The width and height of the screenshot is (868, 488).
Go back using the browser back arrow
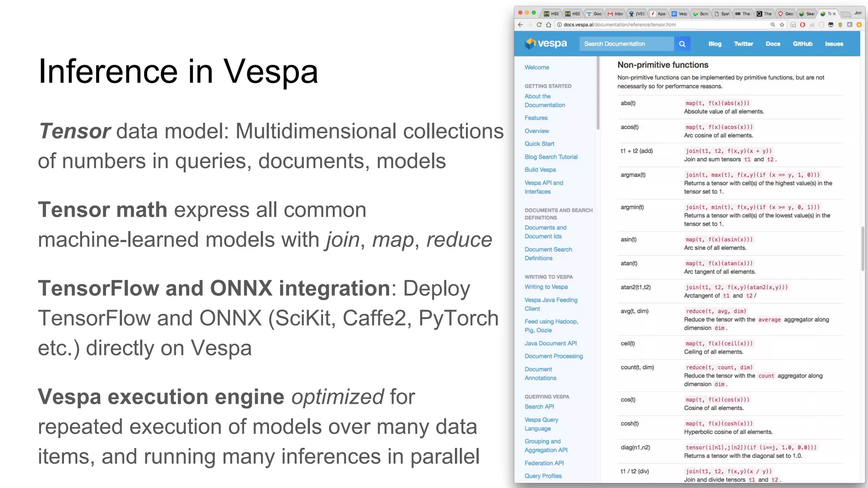[520, 25]
